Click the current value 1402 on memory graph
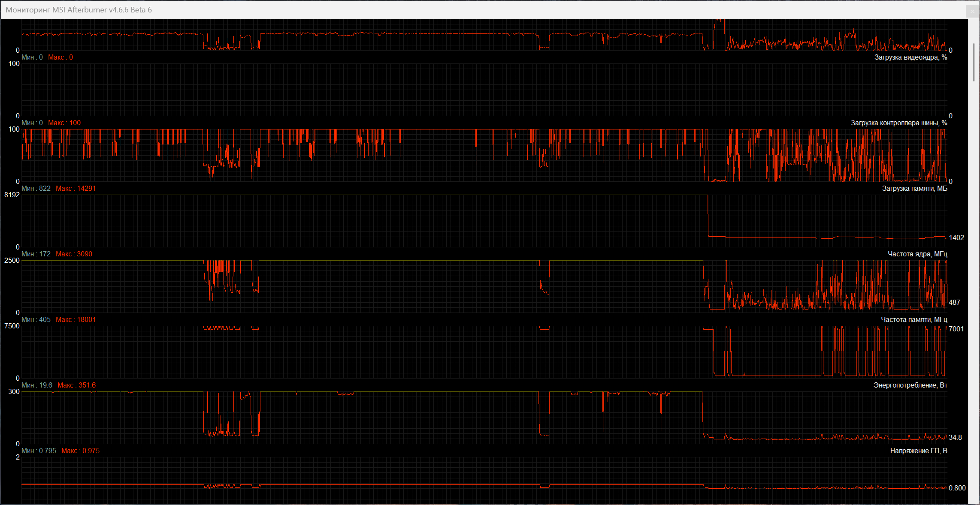980x505 pixels. pyautogui.click(x=956, y=238)
